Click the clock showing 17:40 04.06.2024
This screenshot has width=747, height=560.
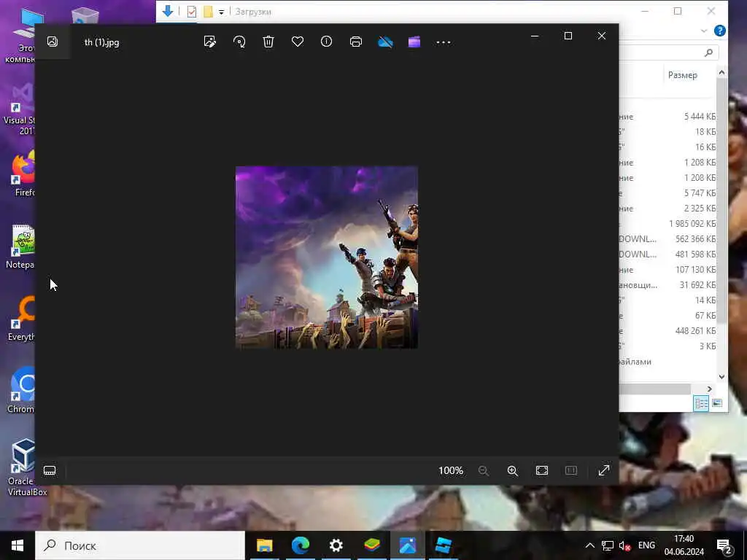click(x=684, y=545)
